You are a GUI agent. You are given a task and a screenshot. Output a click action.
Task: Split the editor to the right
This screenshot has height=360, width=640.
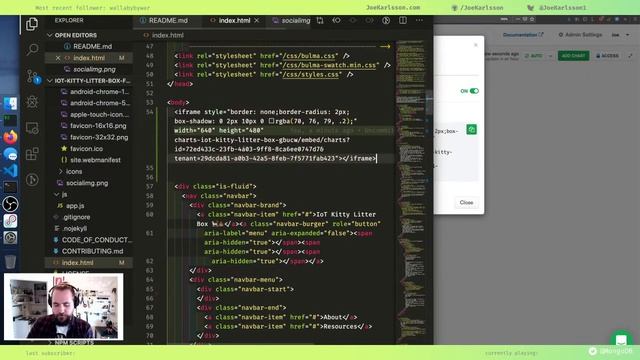pos(402,20)
